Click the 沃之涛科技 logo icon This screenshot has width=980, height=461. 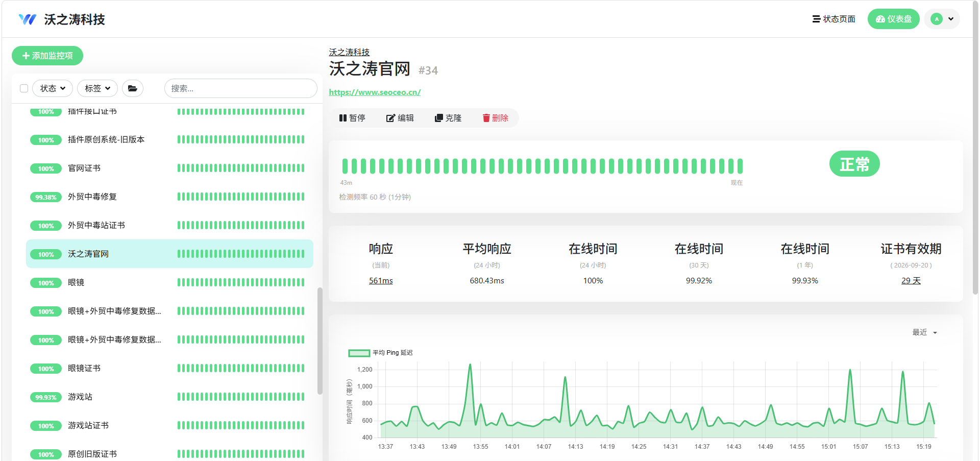click(x=28, y=19)
